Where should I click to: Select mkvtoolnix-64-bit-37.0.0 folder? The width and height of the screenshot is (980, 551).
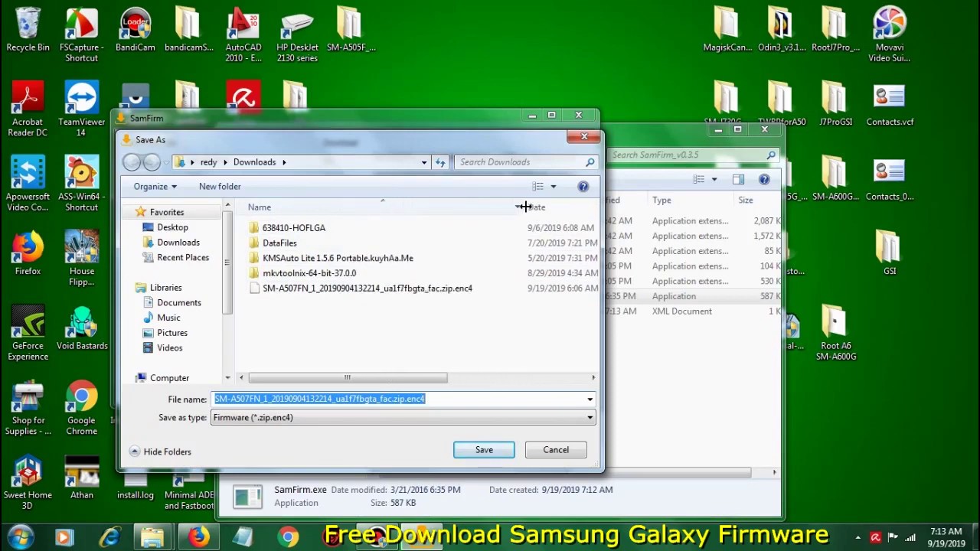tap(309, 273)
